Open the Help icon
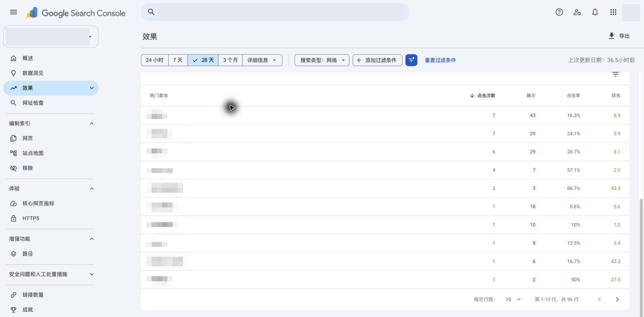 pyautogui.click(x=559, y=12)
